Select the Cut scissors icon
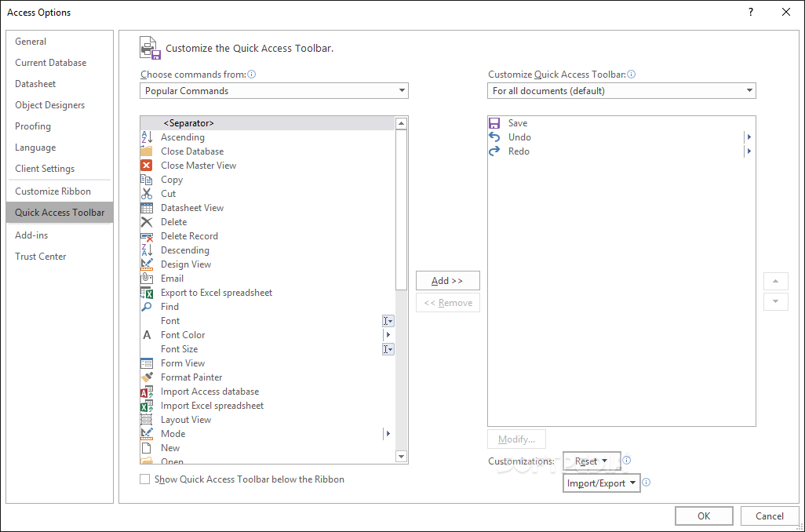This screenshot has height=532, width=805. pos(147,194)
